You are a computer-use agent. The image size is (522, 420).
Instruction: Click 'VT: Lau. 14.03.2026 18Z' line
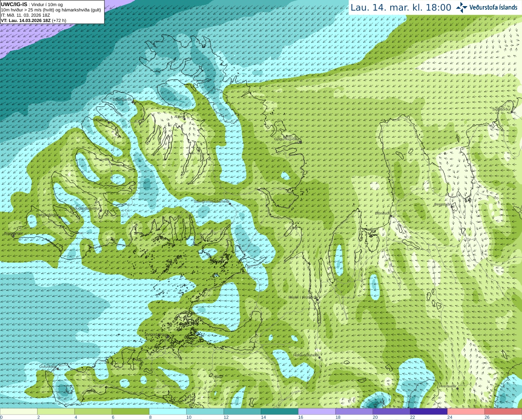[x=34, y=20]
